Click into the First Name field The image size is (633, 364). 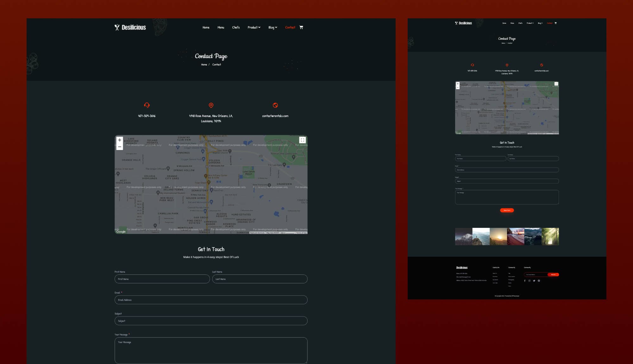point(162,279)
